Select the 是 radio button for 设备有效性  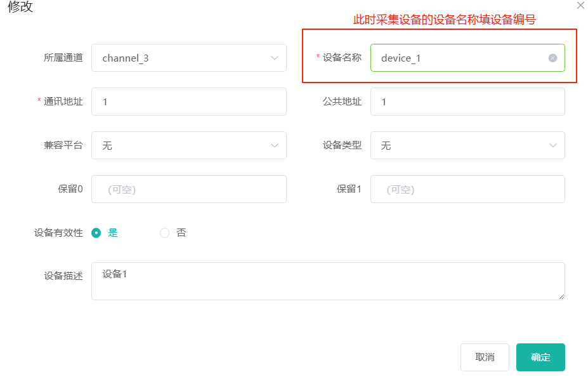(96, 233)
